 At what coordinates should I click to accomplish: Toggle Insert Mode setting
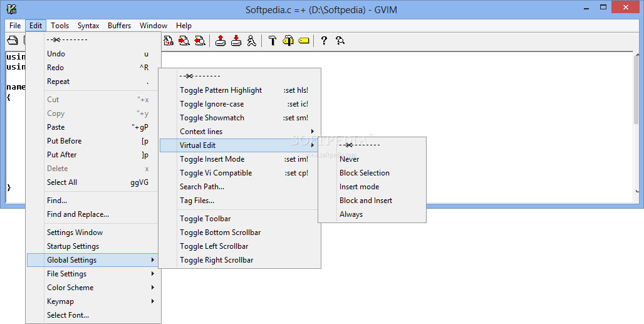[x=239, y=159]
